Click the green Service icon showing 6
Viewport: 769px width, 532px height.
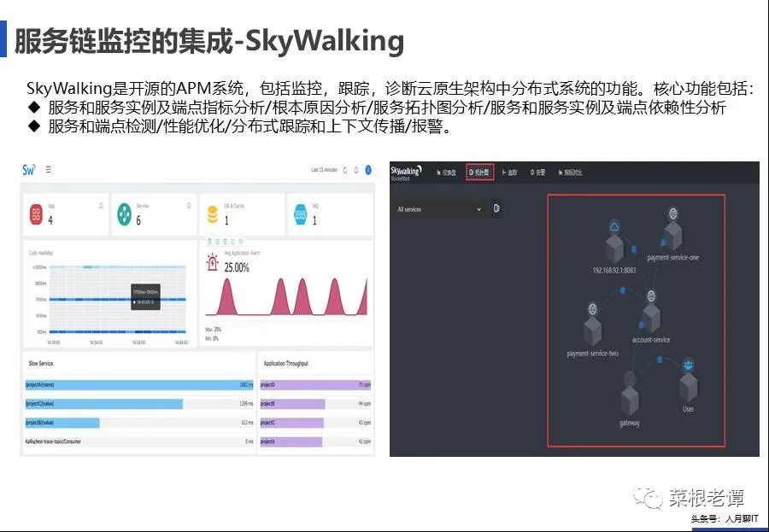click(125, 214)
